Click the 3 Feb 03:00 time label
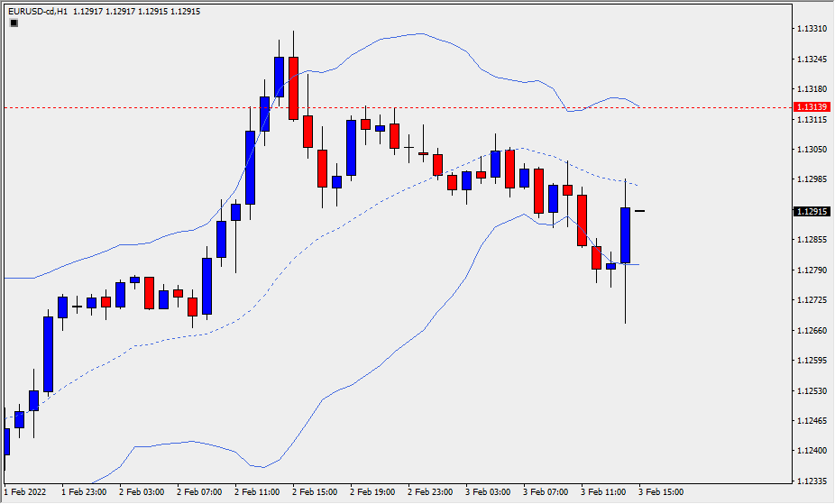 tap(490, 492)
